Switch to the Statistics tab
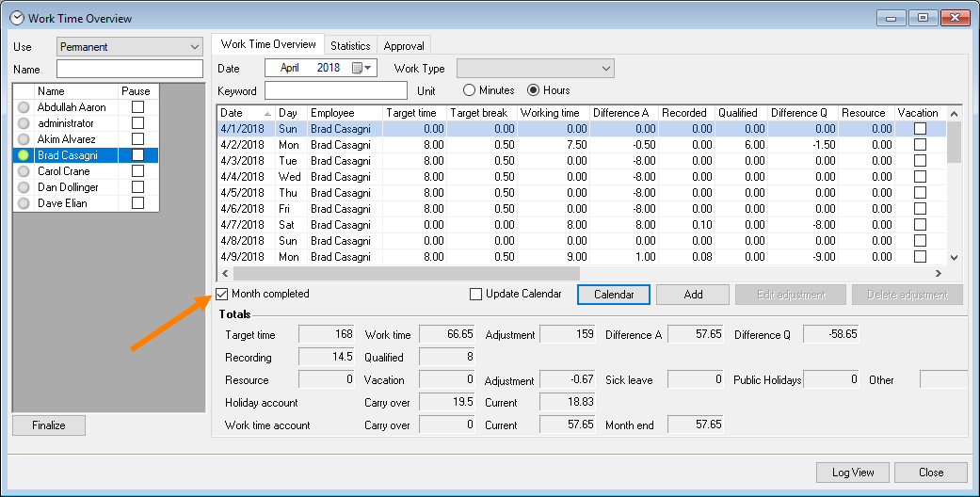 coord(350,45)
